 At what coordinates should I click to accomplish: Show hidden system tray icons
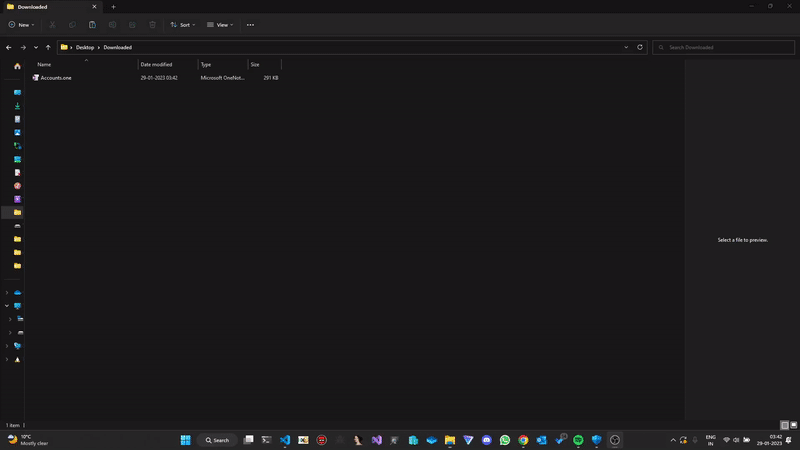coord(673,440)
